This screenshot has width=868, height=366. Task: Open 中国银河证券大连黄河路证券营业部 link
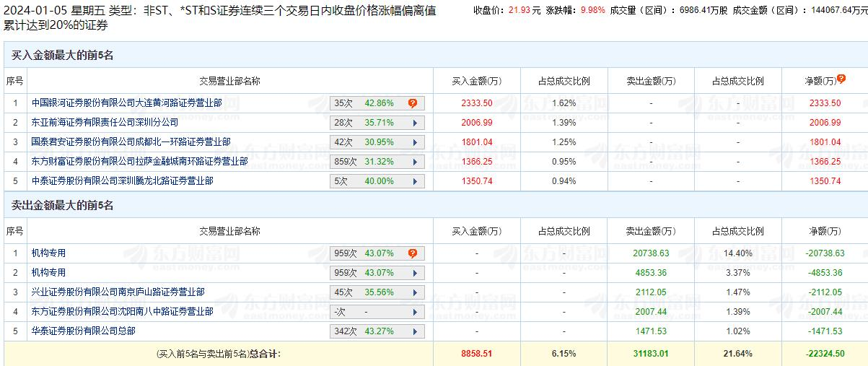126,103
